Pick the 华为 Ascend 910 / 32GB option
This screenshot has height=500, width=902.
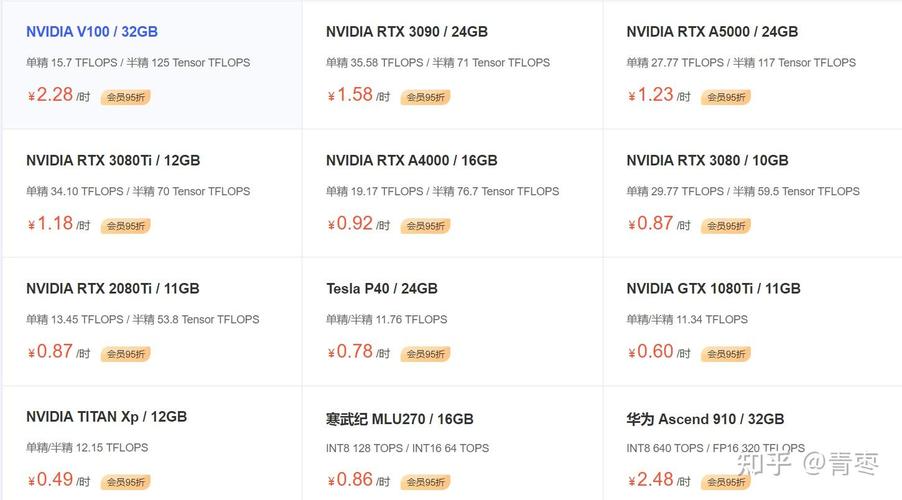pos(705,419)
